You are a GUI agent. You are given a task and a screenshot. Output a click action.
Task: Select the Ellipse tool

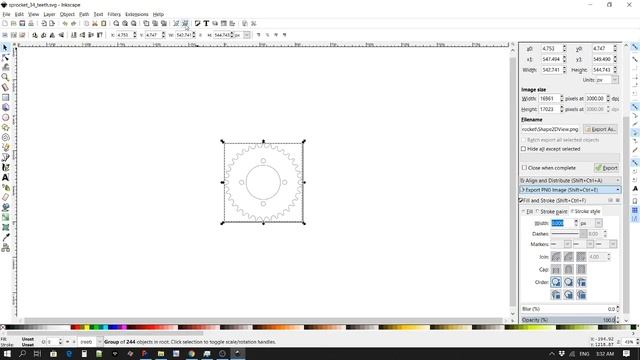[x=5, y=118]
